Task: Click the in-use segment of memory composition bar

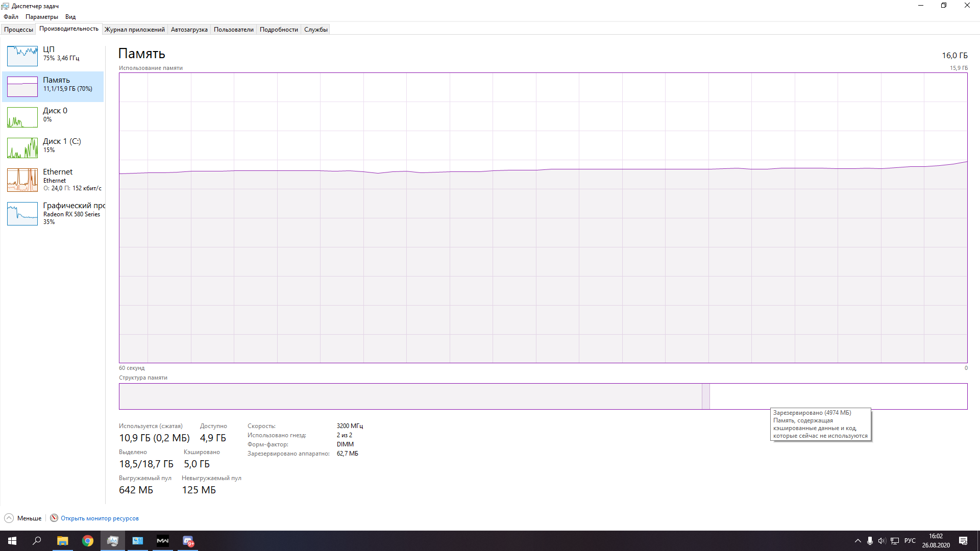Action: coord(410,396)
